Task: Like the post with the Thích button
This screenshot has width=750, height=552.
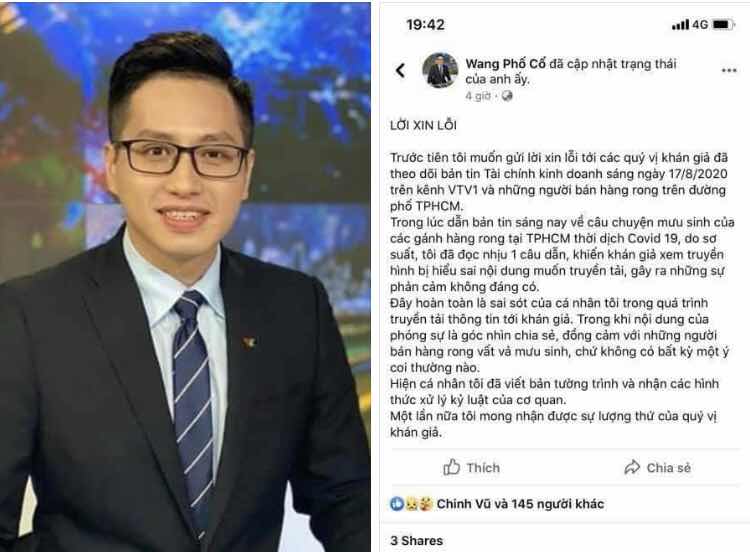Action: point(472,467)
